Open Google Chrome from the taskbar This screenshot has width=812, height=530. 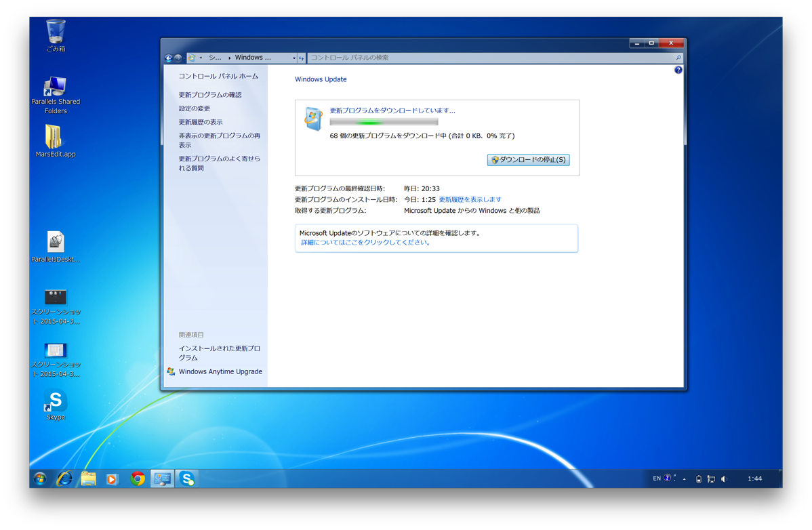point(137,478)
